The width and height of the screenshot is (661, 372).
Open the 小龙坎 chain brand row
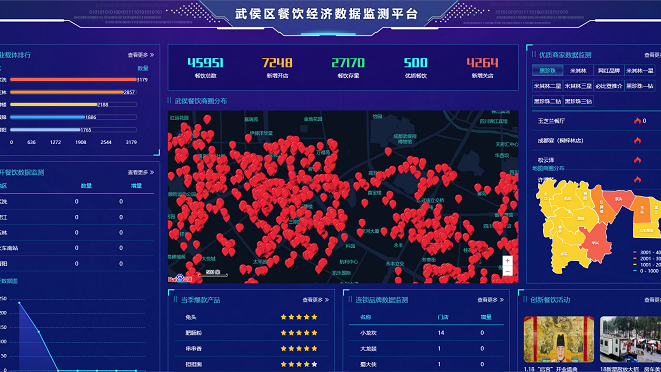426,333
